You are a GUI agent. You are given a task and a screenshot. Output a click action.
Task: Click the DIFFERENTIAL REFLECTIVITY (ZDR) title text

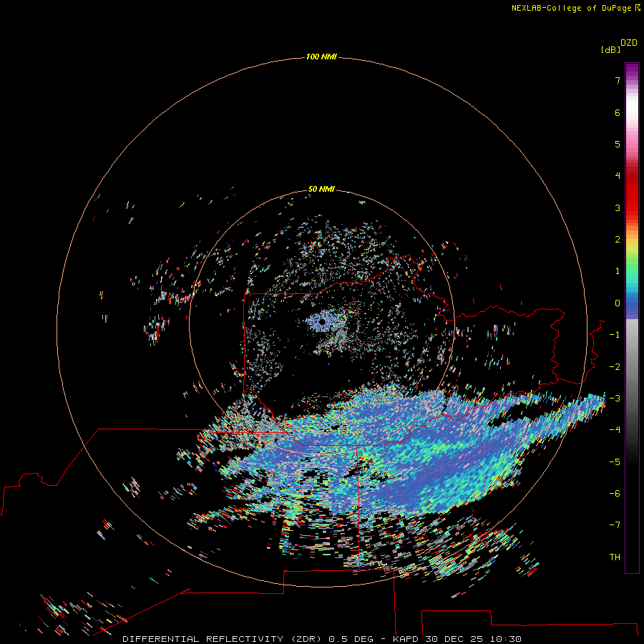pyautogui.click(x=223, y=639)
